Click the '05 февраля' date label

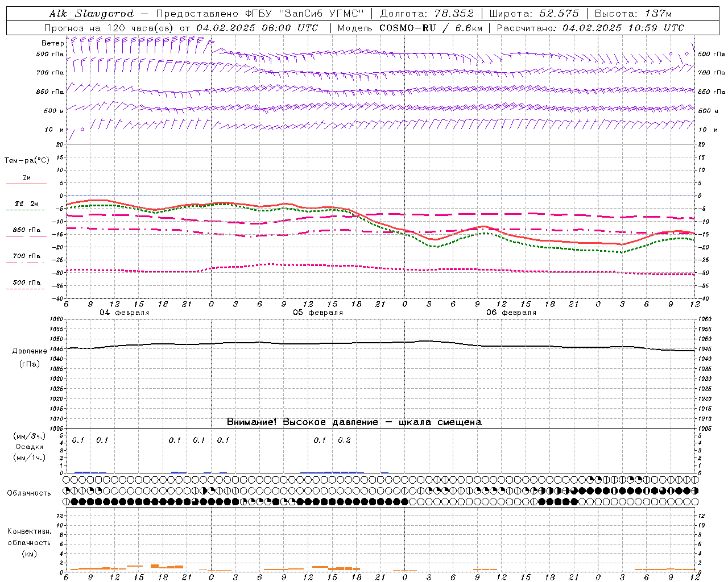pos(318,313)
